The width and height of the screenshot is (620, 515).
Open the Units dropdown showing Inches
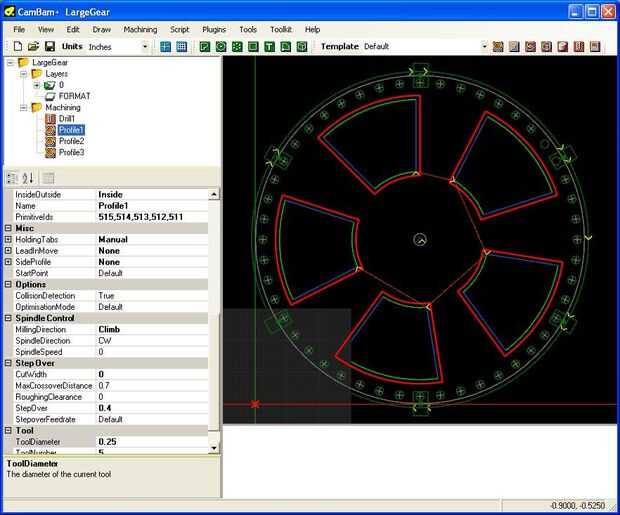145,47
